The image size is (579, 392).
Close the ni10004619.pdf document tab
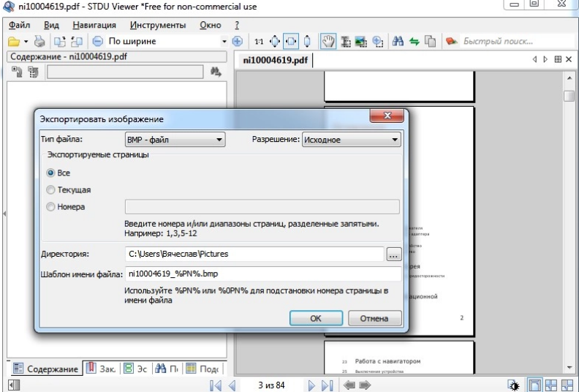click(x=569, y=59)
